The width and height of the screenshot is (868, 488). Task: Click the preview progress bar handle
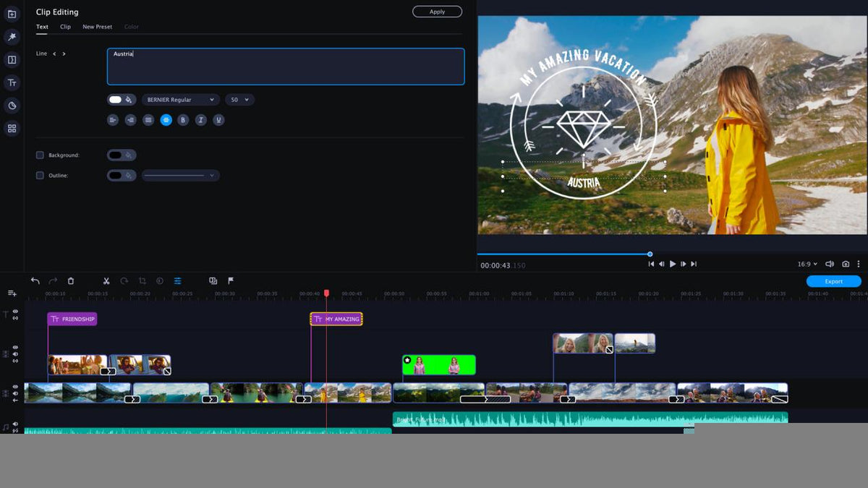[650, 254]
